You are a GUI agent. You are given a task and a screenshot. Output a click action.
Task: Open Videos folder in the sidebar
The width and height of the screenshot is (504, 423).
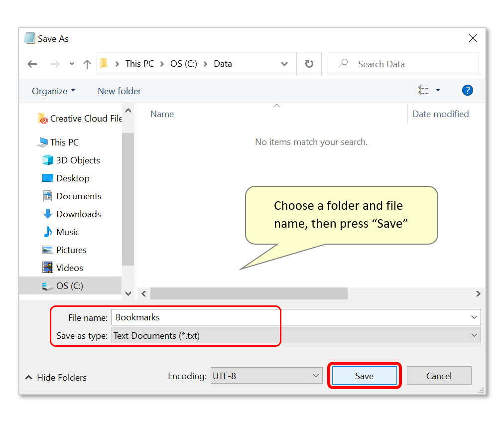(63, 268)
